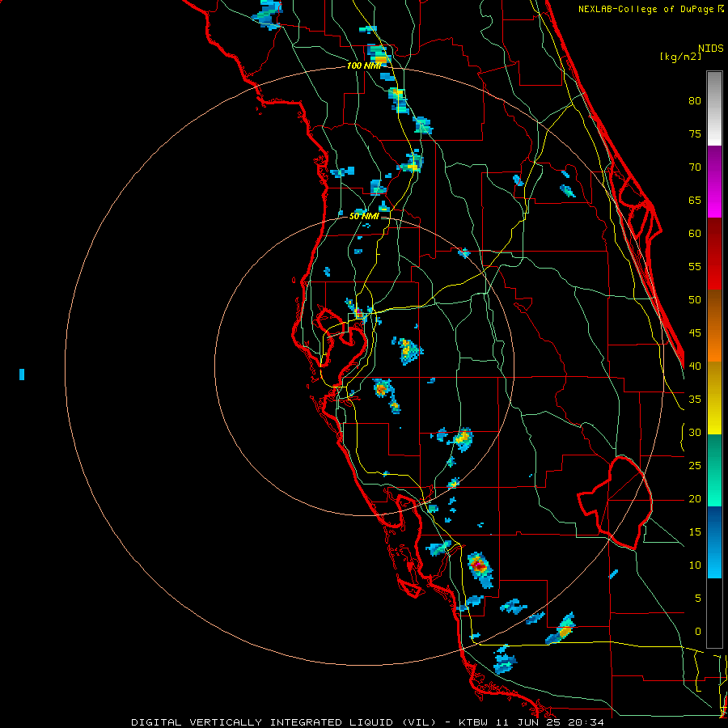
Task: Click the 100 NMI range ring label
Action: (x=363, y=66)
